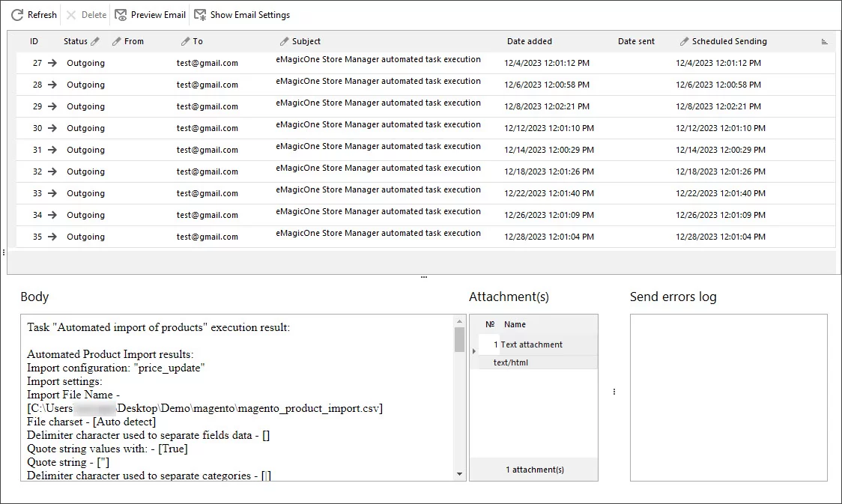Viewport: 842px width, 504px height.
Task: Sort by the Date sent column header
Action: point(636,41)
